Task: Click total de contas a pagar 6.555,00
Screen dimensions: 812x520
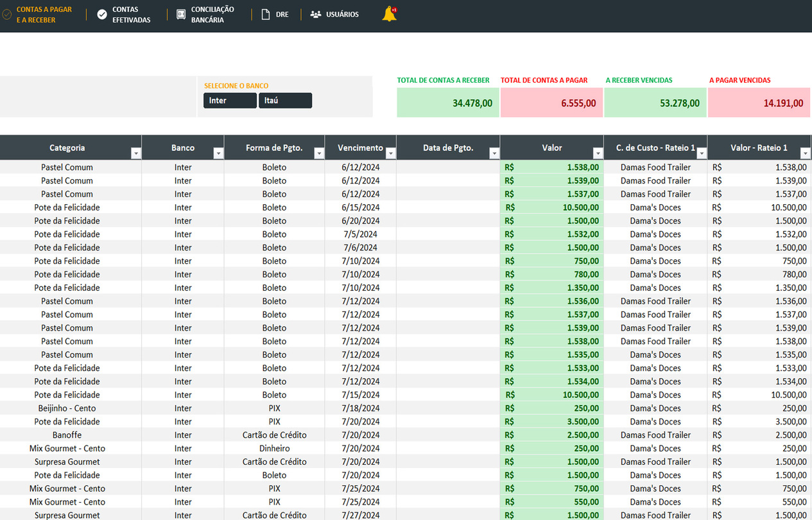Action: (x=551, y=103)
